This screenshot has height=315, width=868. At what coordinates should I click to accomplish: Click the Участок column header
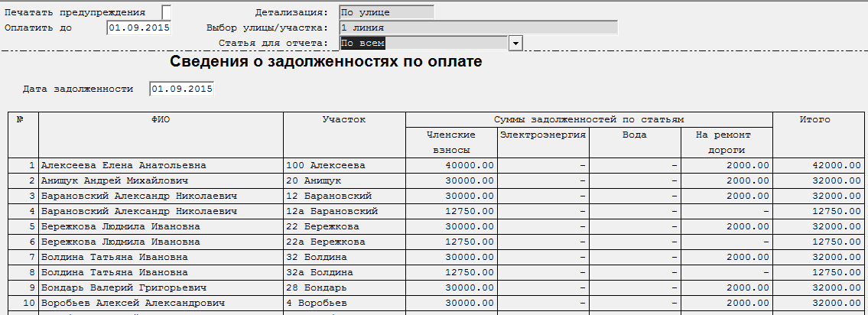[344, 120]
